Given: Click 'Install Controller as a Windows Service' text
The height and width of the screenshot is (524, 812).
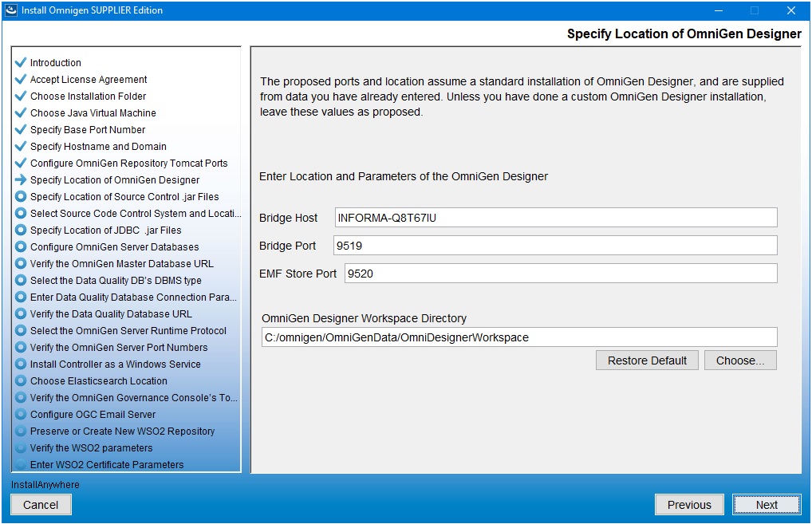Looking at the screenshot, I should pyautogui.click(x=116, y=364).
